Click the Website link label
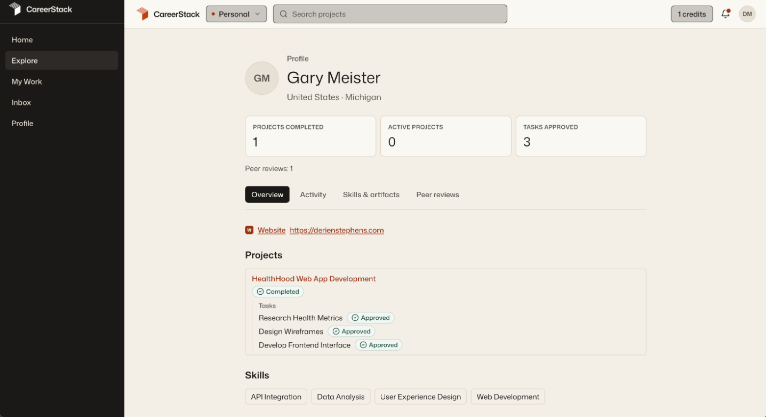 271,230
